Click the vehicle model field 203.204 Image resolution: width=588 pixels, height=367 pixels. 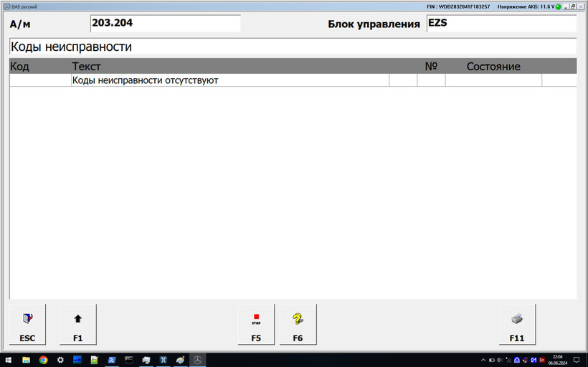166,23
